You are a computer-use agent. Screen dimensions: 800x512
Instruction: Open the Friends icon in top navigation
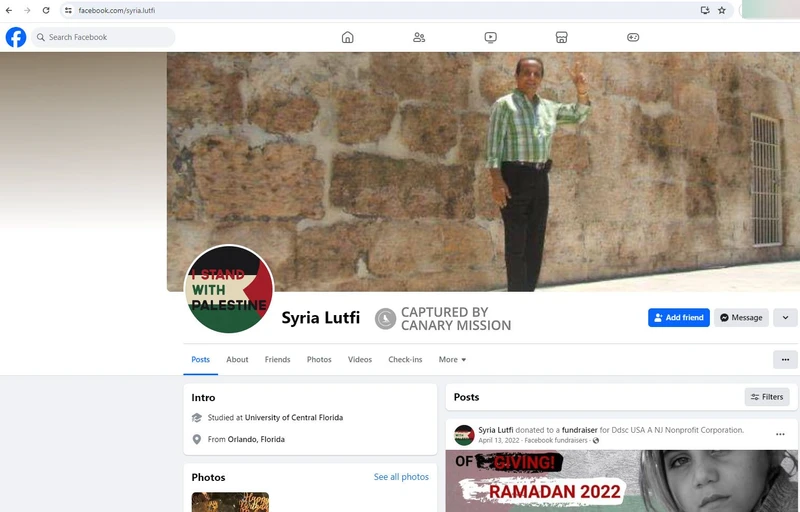419,37
